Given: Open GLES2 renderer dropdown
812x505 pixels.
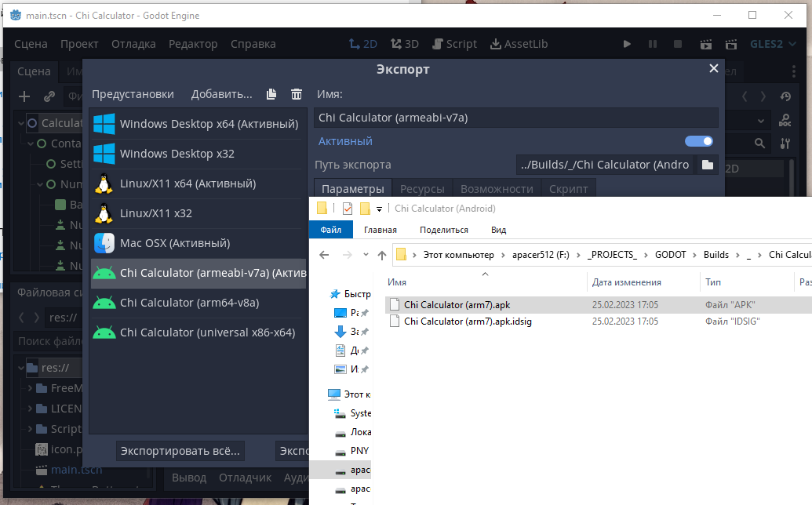Looking at the screenshot, I should [x=773, y=44].
